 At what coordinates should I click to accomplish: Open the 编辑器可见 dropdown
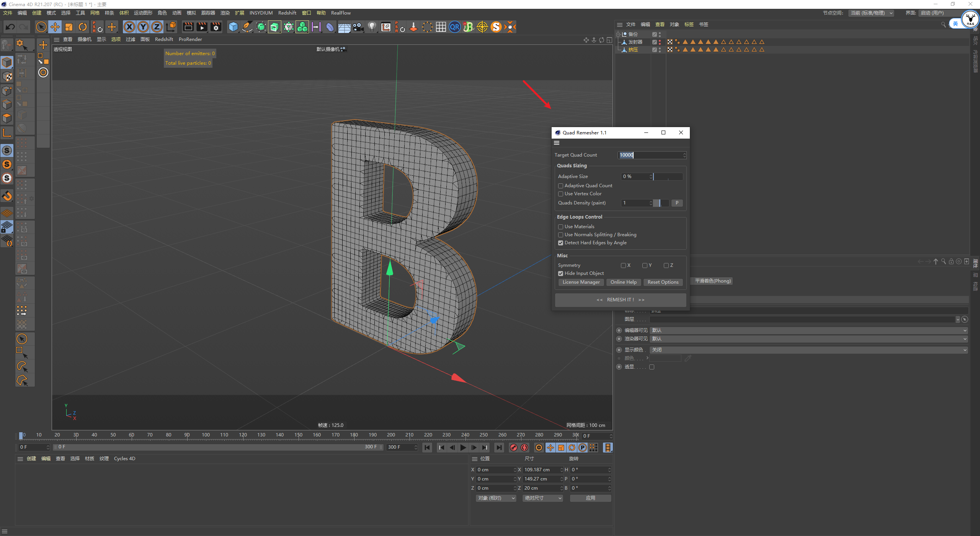[x=808, y=330]
